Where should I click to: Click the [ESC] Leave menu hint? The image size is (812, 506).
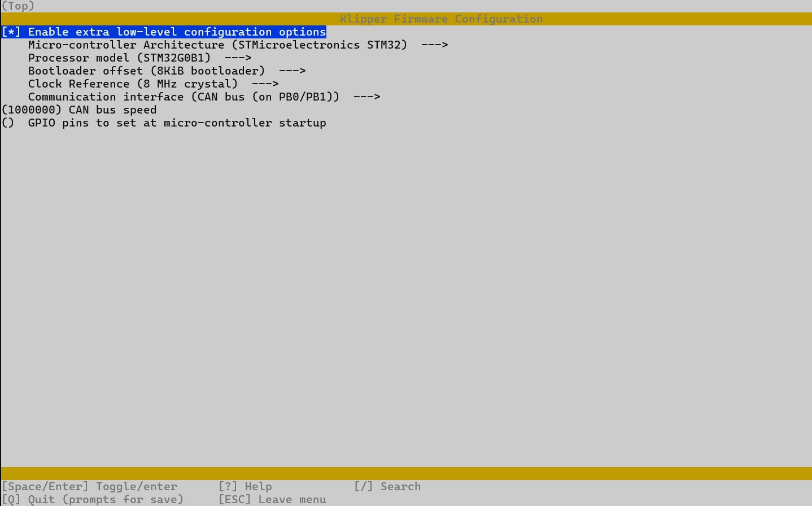(272, 500)
